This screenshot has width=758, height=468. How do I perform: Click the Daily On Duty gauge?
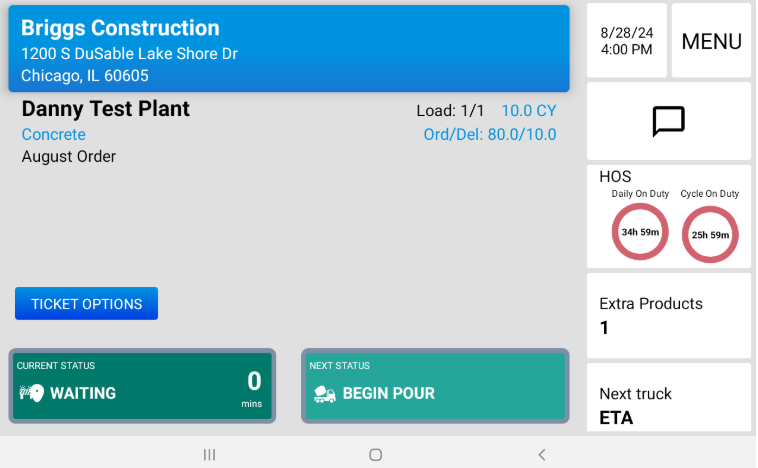(x=640, y=232)
